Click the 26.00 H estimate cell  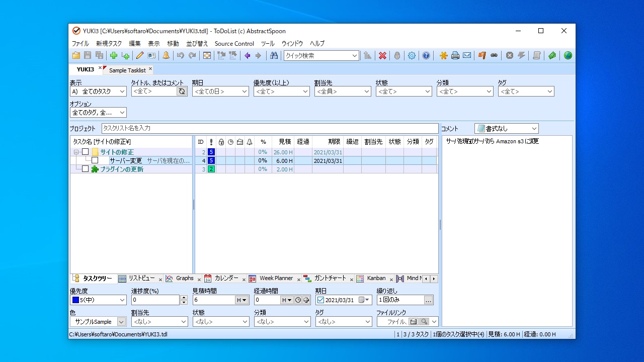coord(283,152)
